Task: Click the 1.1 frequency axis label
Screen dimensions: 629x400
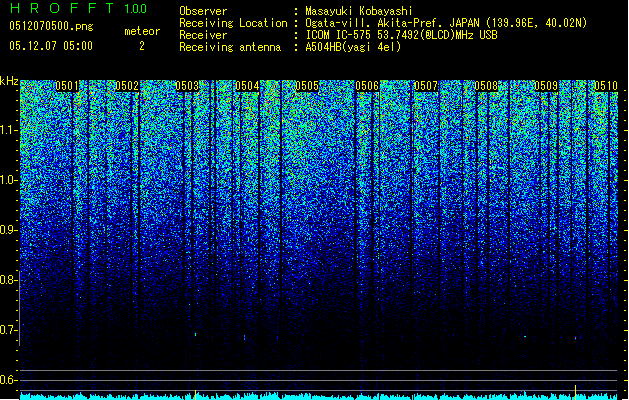Action: coord(9,131)
